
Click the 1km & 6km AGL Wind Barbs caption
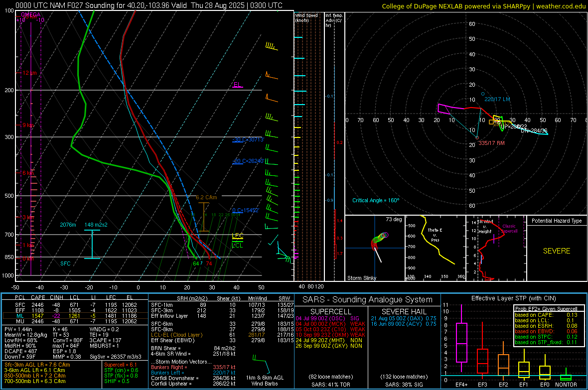(265, 381)
